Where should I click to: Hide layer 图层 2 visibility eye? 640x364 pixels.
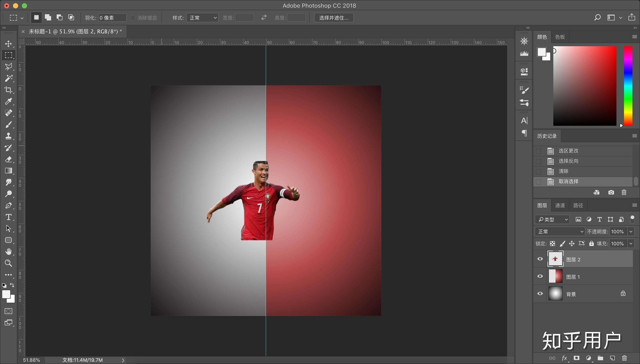(540, 259)
